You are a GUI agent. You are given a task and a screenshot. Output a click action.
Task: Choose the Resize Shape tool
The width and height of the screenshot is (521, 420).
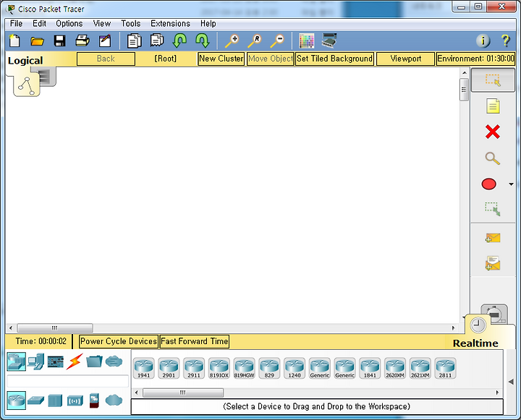(493, 209)
